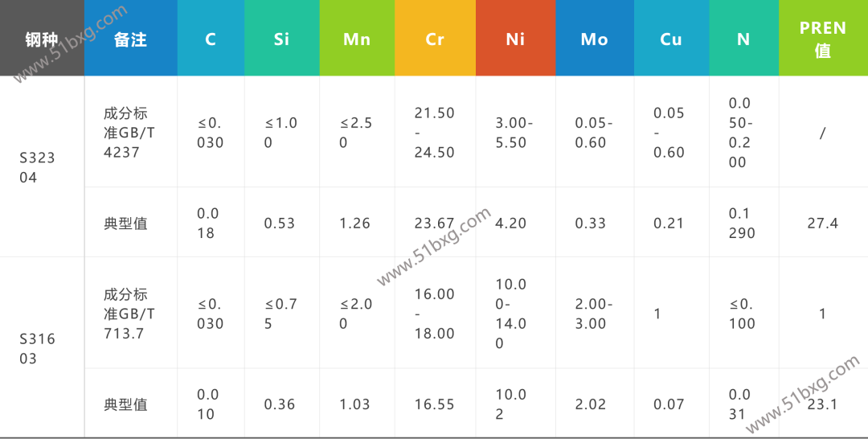The image size is (868, 439).
Task: Select the orange Cr header cell
Action: (x=435, y=38)
